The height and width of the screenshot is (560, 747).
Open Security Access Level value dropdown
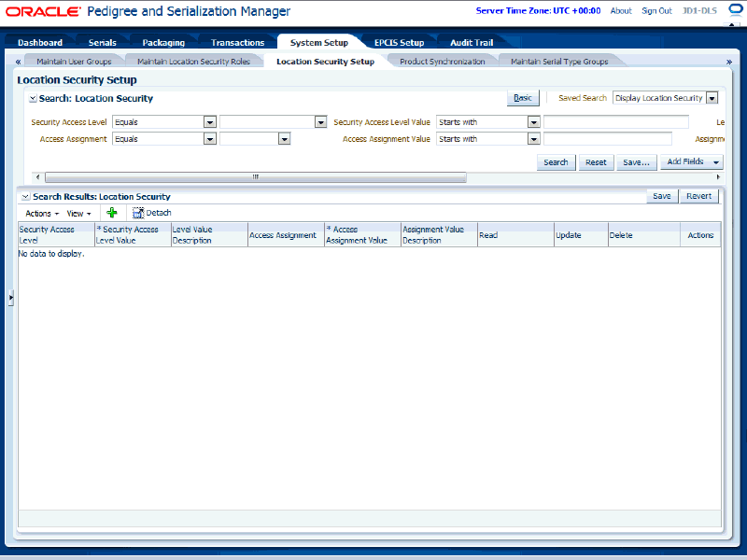(321, 122)
